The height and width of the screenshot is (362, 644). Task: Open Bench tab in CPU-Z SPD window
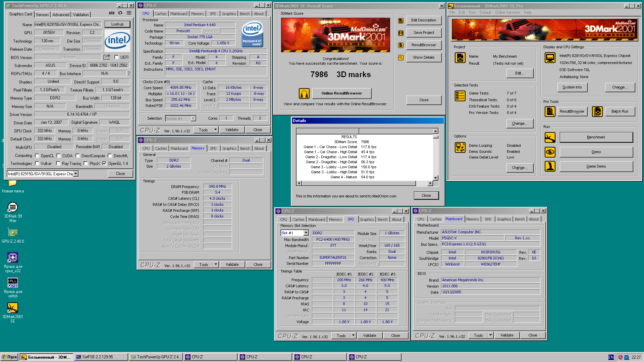(382, 220)
